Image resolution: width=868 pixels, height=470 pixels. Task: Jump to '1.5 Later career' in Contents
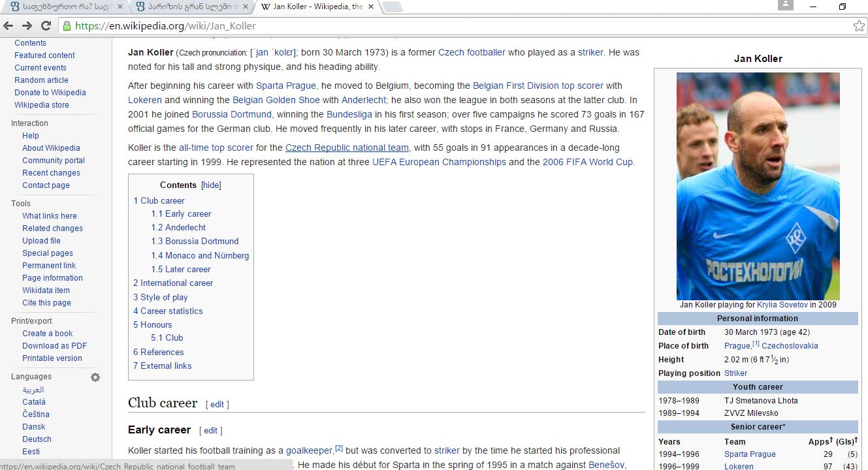point(181,270)
